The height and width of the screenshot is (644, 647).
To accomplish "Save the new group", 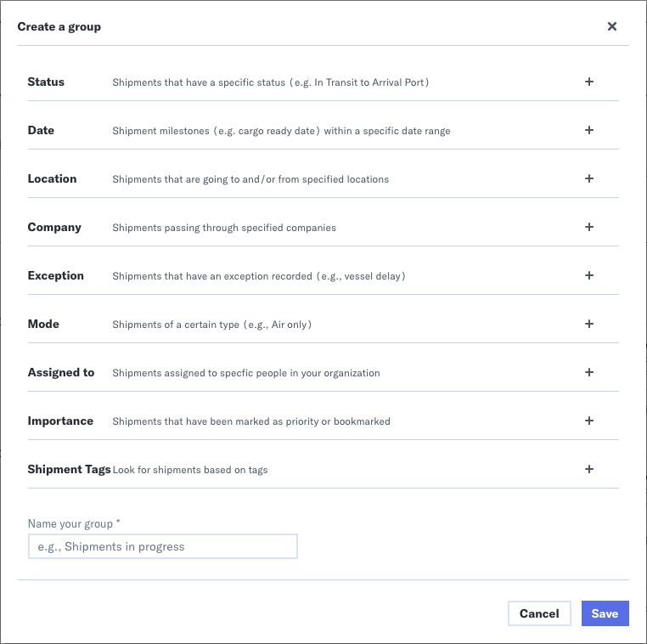I will click(605, 613).
